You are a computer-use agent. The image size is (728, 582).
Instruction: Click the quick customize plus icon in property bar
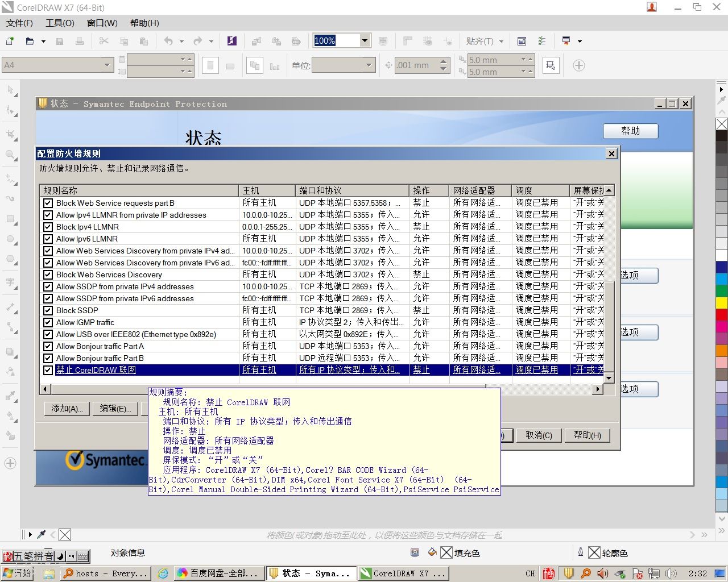pyautogui.click(x=579, y=65)
